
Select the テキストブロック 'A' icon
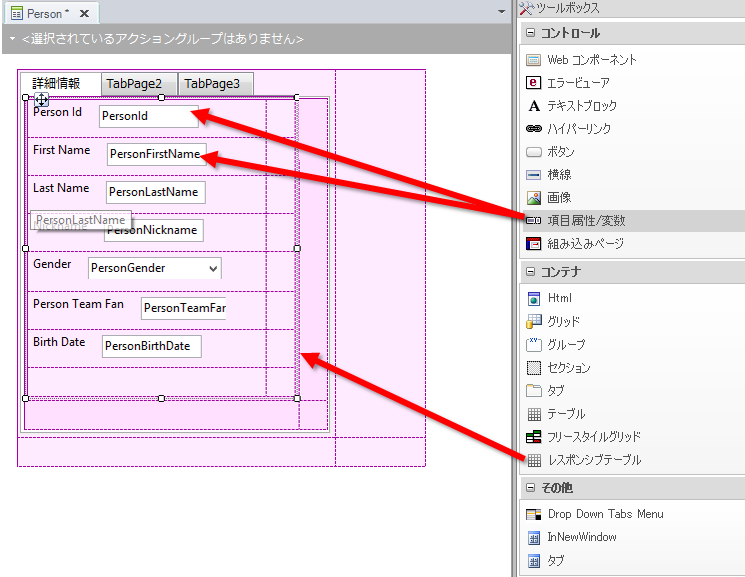click(534, 106)
